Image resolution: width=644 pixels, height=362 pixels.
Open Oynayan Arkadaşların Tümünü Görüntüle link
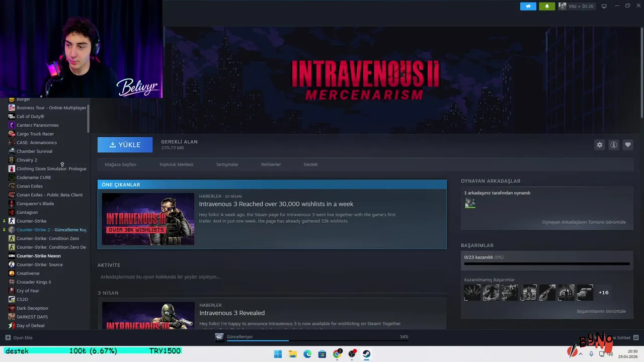click(x=584, y=222)
